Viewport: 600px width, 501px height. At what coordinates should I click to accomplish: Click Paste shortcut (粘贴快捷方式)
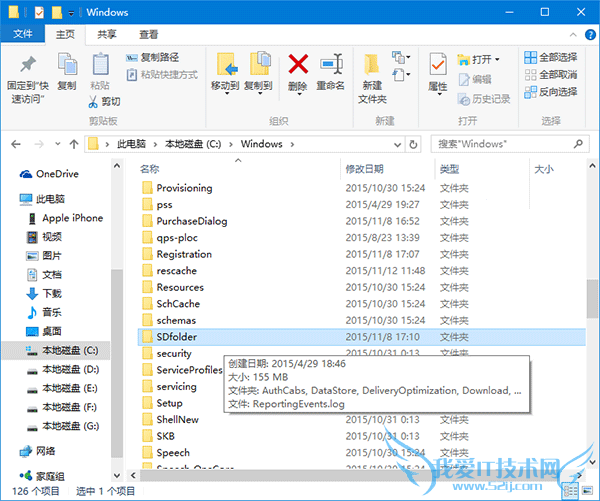[162, 74]
